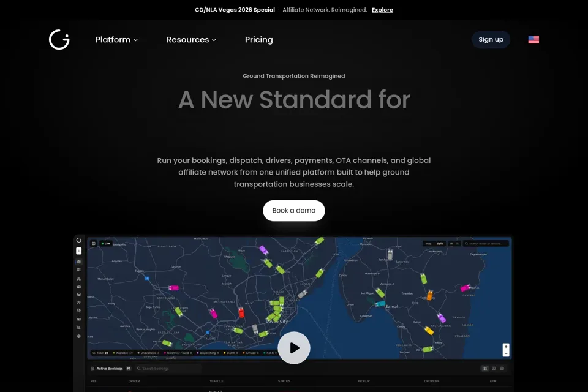Click the circular G logo in the header
Viewport: 588px width, 392px height.
[59, 39]
